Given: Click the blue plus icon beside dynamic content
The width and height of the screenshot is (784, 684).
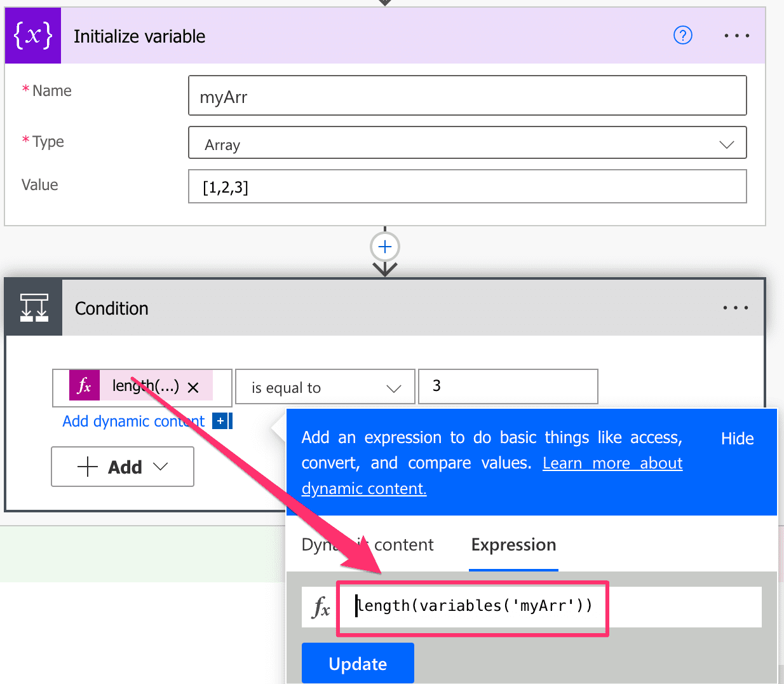Looking at the screenshot, I should pyautogui.click(x=220, y=421).
